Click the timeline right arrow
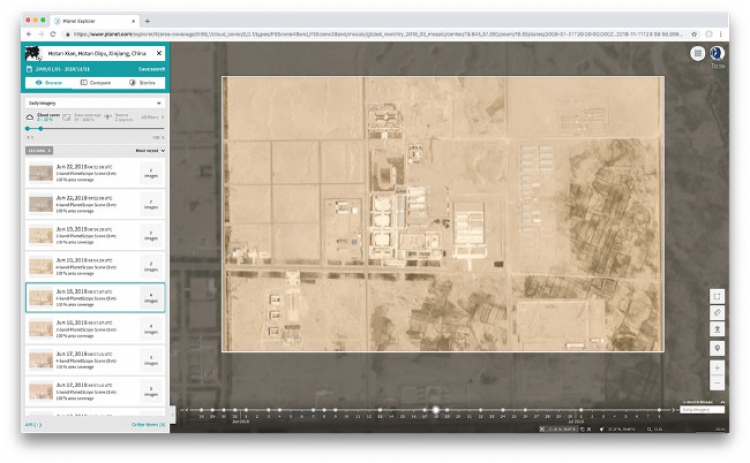 click(674, 410)
